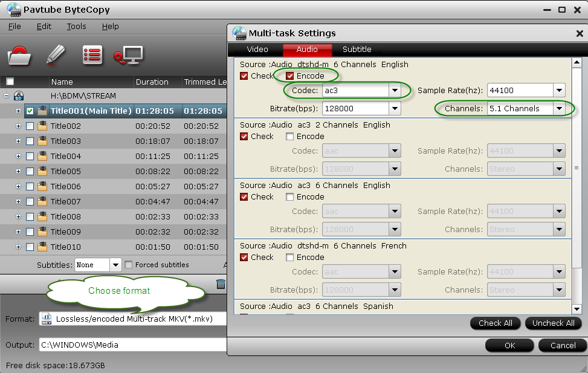
Task: Close the Multi-task Settings dialog
Action: pos(580,33)
